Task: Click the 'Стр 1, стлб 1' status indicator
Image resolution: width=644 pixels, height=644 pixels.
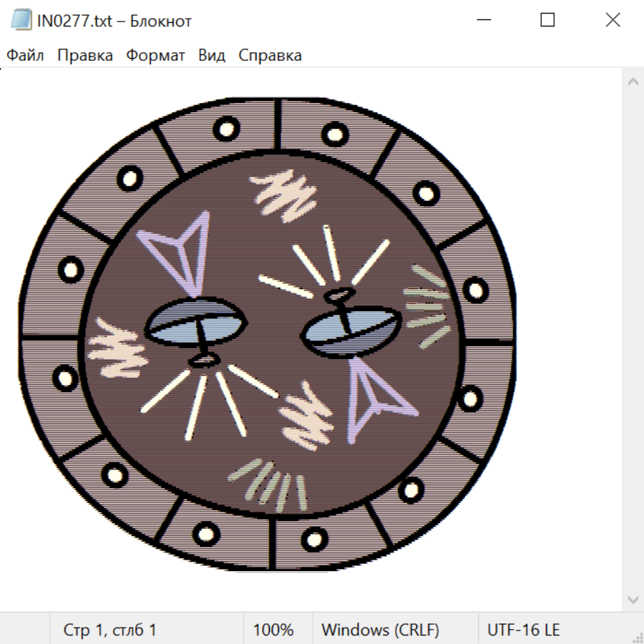Action: click(x=110, y=630)
